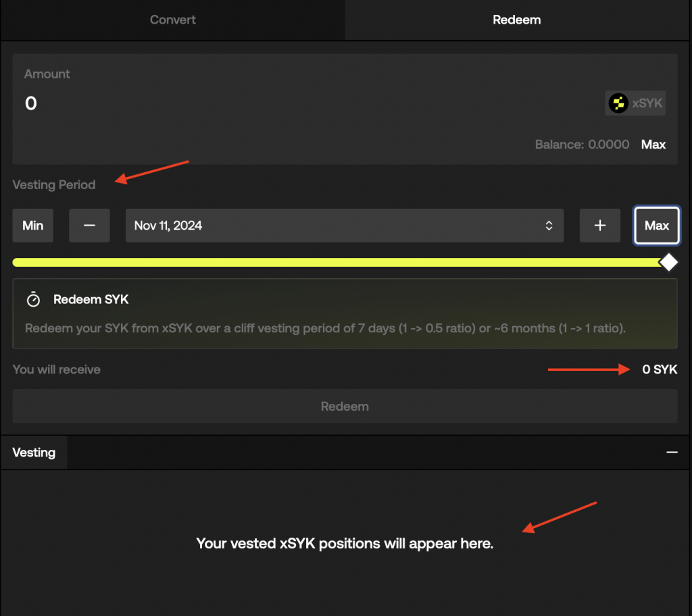Click the up-down chevron in date field
Image resolution: width=692 pixels, height=616 pixels.
click(x=549, y=226)
